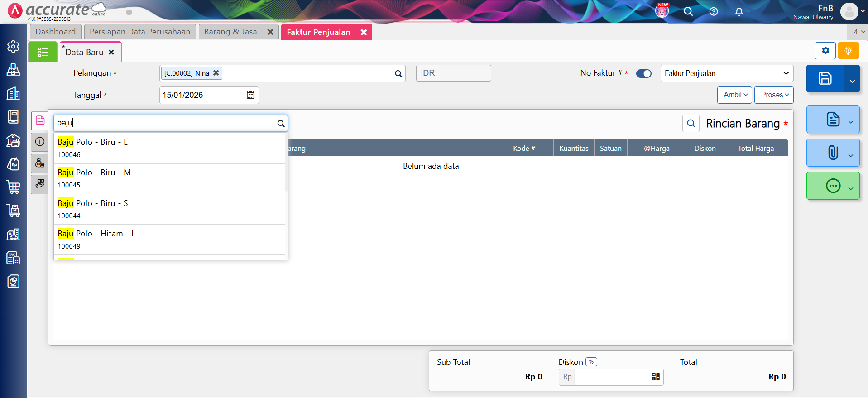Open the list view green icon
868x398 pixels.
(x=43, y=52)
